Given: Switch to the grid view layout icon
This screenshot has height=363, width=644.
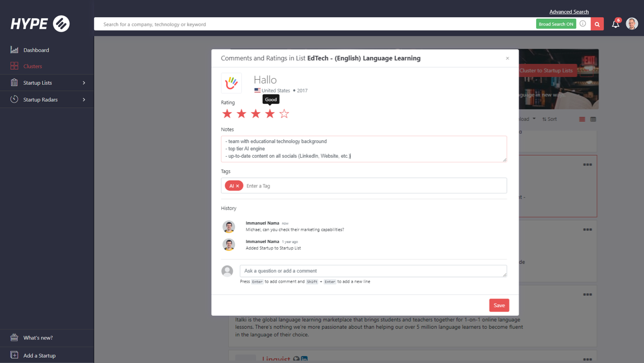Looking at the screenshot, I should [x=593, y=119].
